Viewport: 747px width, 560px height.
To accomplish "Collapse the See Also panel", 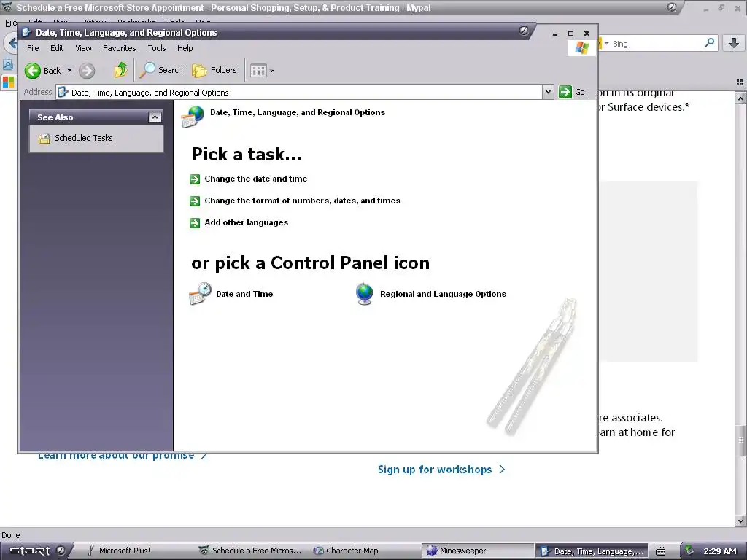I will (155, 117).
